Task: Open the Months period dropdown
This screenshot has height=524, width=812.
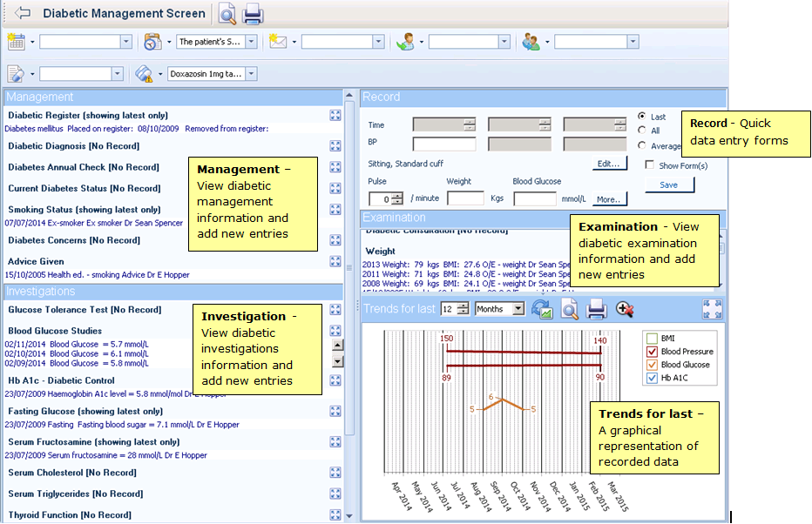Action: tap(518, 309)
